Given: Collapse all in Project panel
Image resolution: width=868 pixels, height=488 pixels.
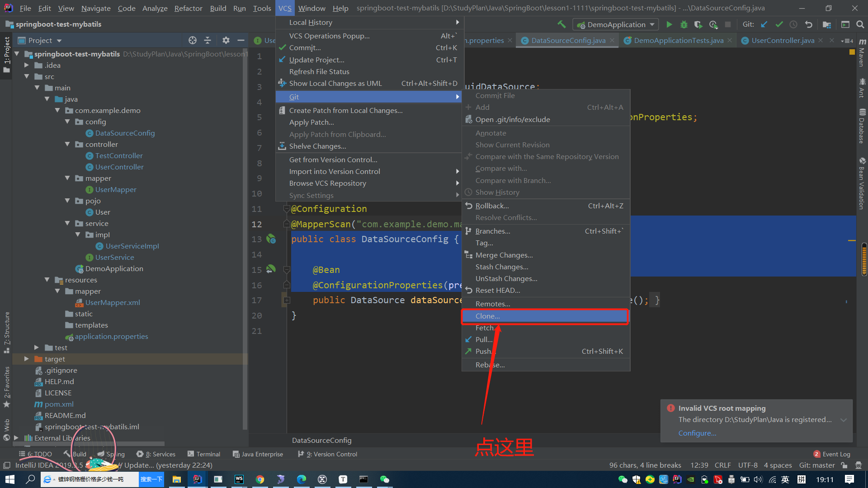Looking at the screenshot, I should [x=208, y=40].
